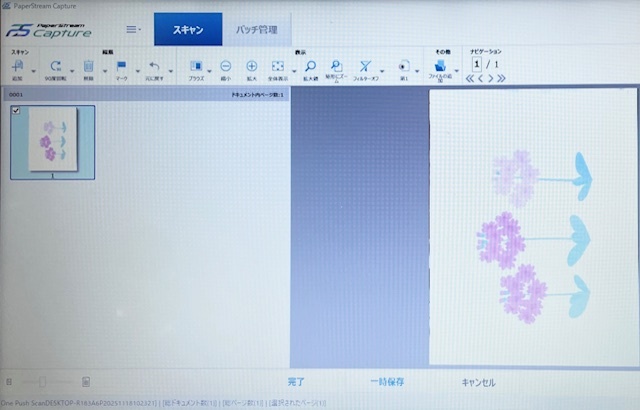Click the Zoom in (拡大) plus icon
This screenshot has width=640, height=410.
(251, 66)
